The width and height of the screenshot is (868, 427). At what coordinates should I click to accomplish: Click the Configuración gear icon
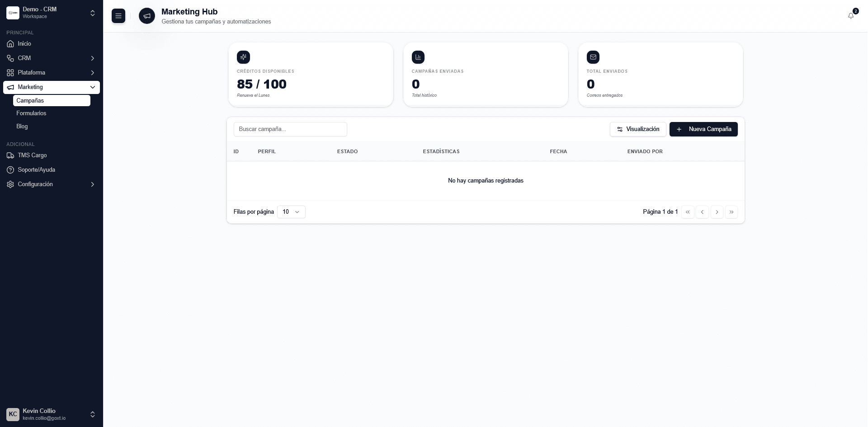pyautogui.click(x=10, y=184)
